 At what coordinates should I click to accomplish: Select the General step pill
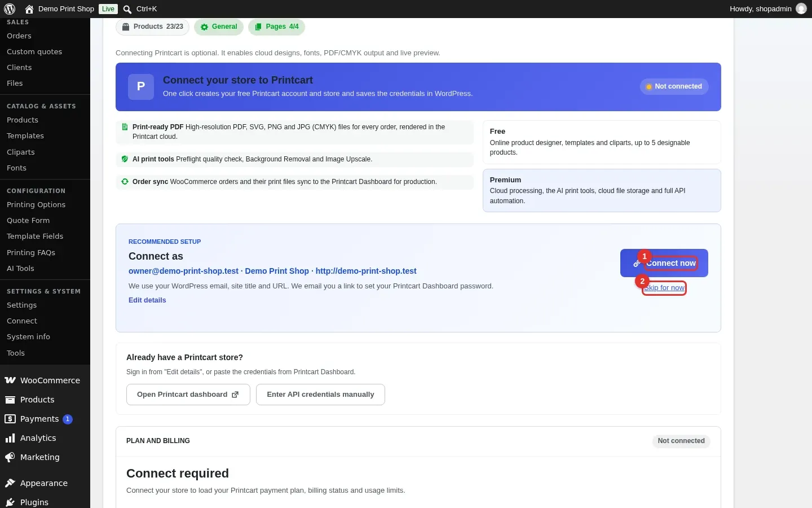click(x=219, y=27)
